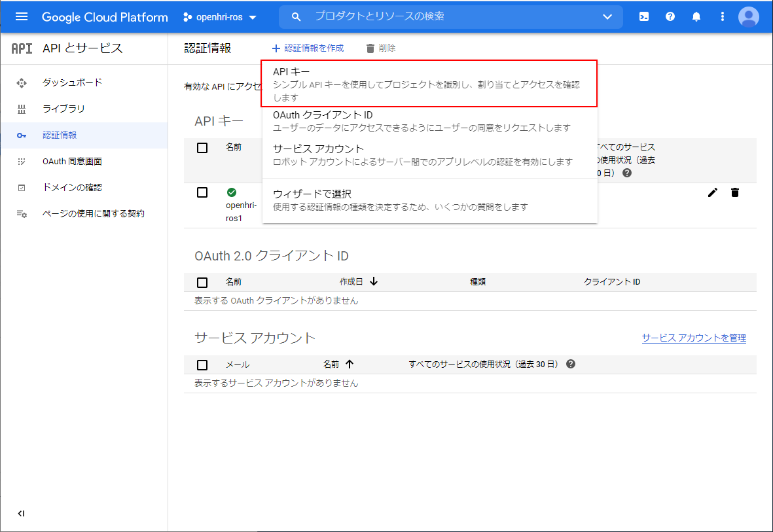This screenshot has height=532, width=773.
Task: Open the three-dot settings menu
Action: [722, 17]
